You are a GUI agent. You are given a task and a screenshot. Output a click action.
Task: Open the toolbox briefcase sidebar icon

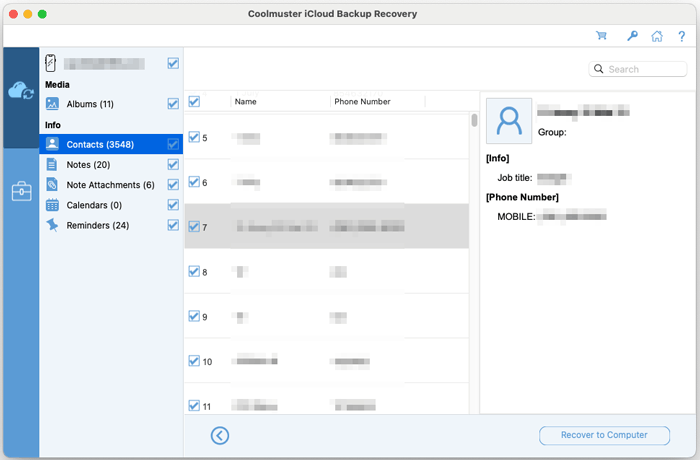[x=21, y=191]
